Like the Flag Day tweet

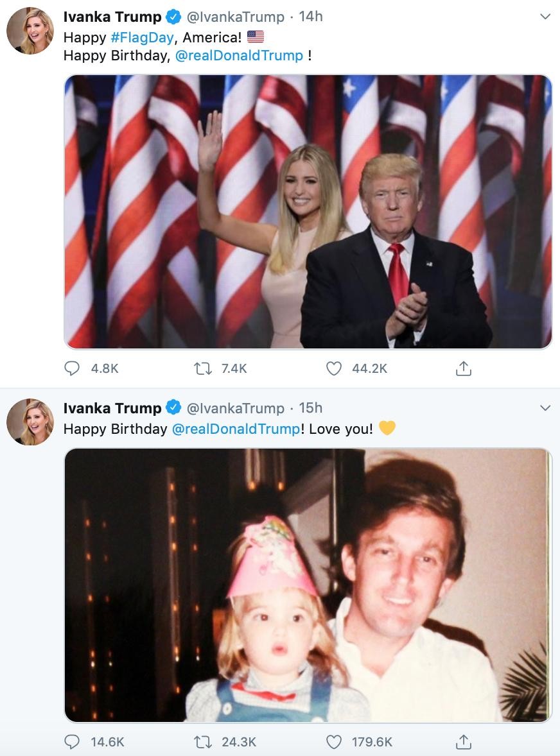tap(334, 368)
